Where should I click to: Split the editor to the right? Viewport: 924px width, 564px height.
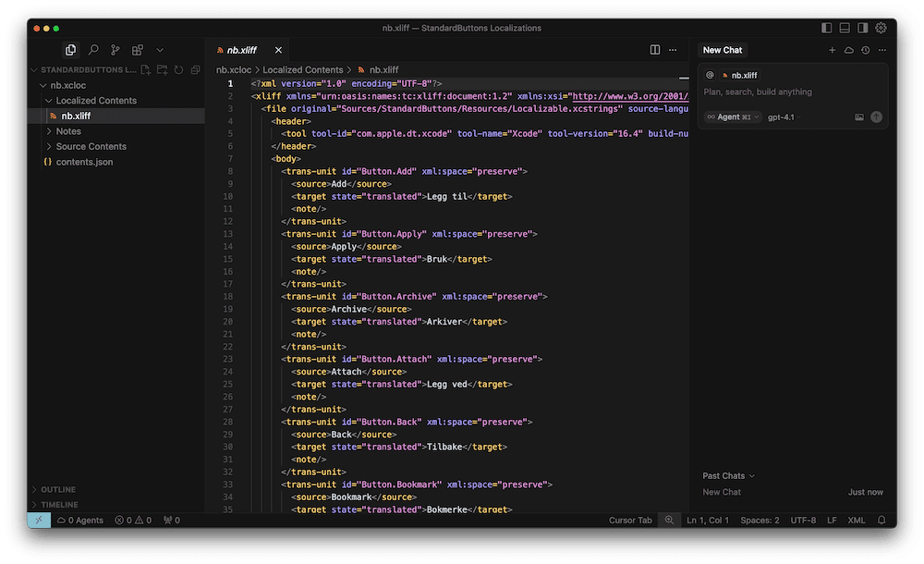pos(655,50)
